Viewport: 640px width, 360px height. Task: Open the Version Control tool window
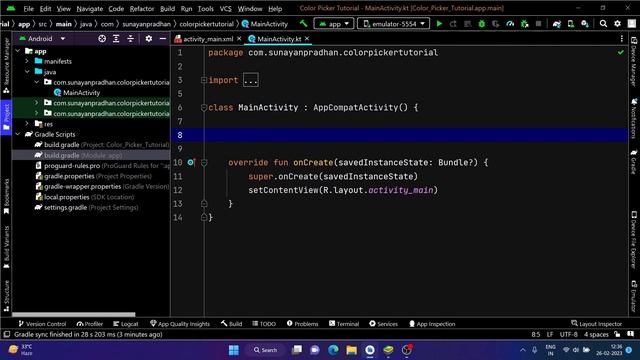click(x=42, y=324)
